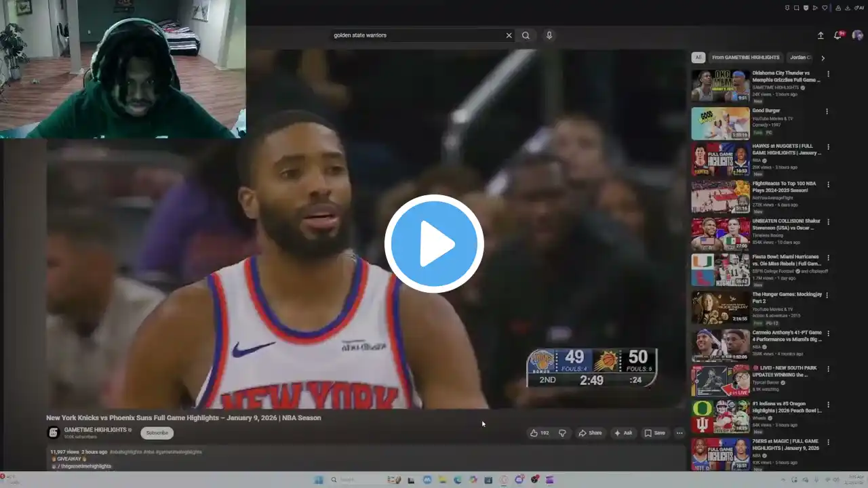Show more filter chips with the right chevron

pyautogui.click(x=823, y=58)
